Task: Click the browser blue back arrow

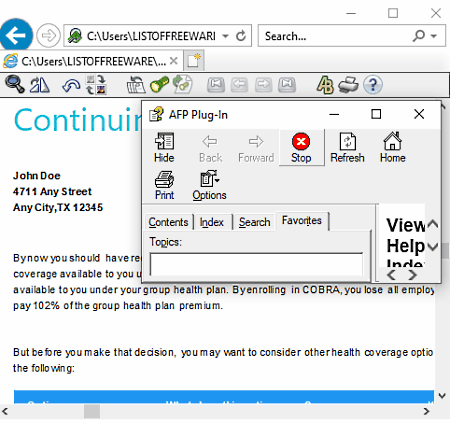Action: (x=16, y=35)
